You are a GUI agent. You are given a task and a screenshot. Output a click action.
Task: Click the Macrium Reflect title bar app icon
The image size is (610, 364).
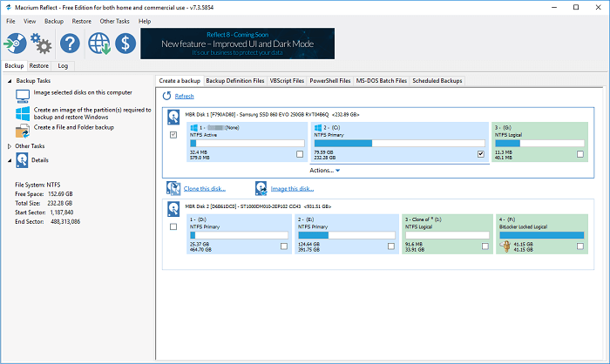tap(9, 7)
